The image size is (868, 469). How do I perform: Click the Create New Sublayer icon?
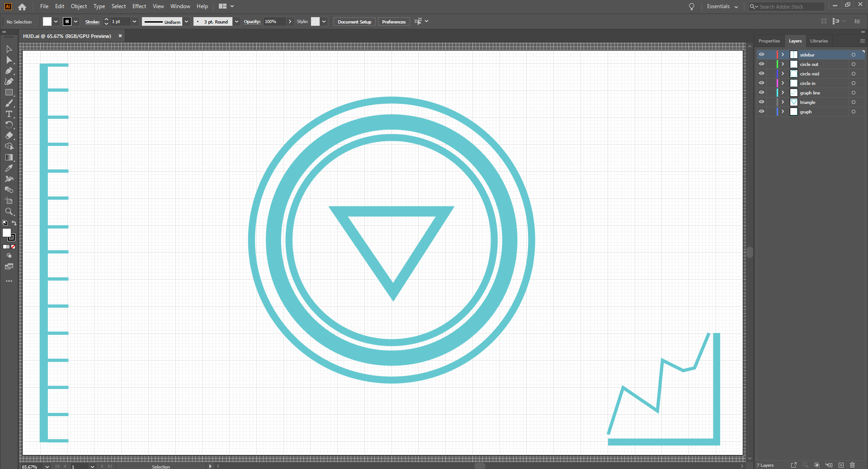[x=829, y=465]
